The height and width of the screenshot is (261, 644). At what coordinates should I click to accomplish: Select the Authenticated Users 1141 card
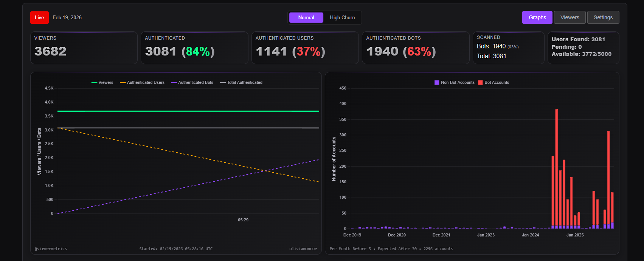point(305,48)
